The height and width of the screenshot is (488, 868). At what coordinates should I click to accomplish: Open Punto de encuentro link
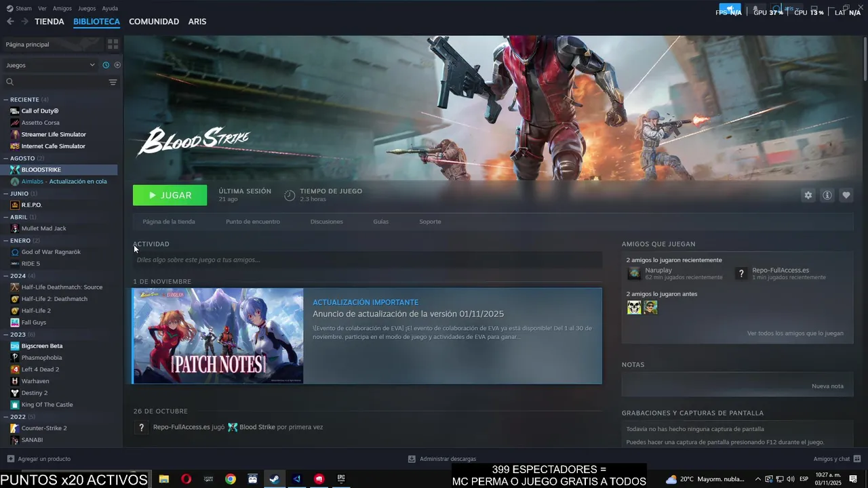253,222
